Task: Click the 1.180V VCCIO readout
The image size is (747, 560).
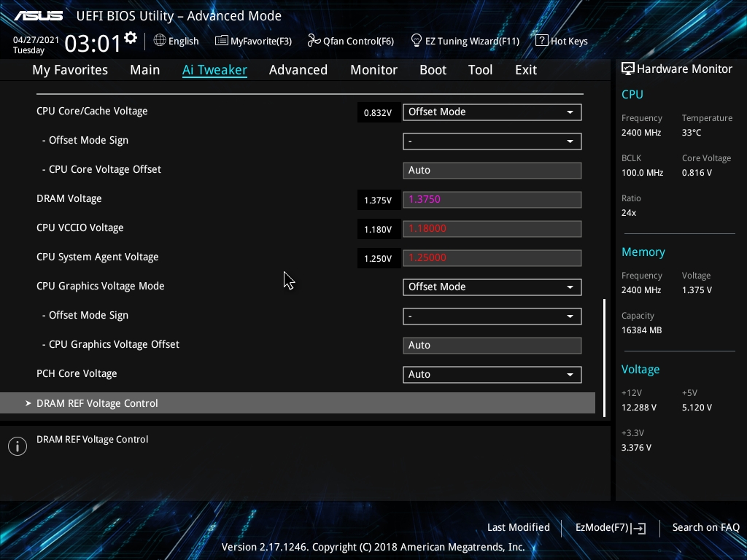Action: pos(378,230)
